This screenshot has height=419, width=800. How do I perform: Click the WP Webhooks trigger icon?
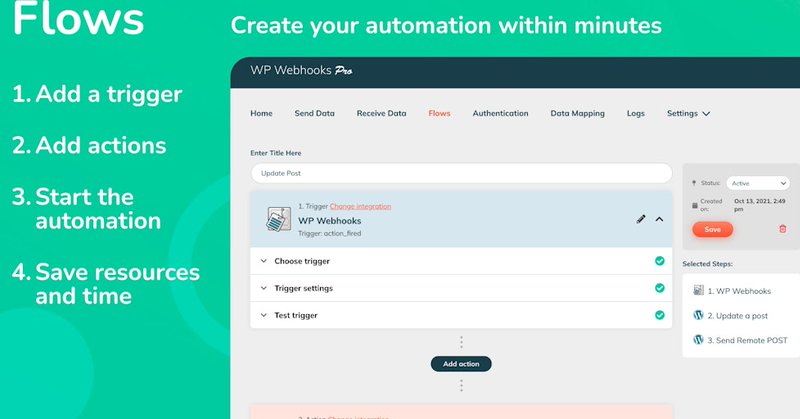tap(279, 219)
